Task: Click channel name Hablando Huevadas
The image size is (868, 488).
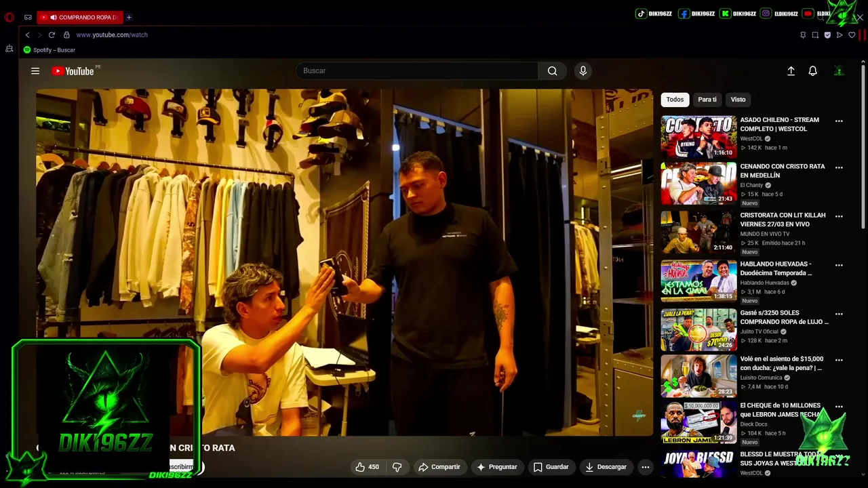Action: [x=764, y=283]
